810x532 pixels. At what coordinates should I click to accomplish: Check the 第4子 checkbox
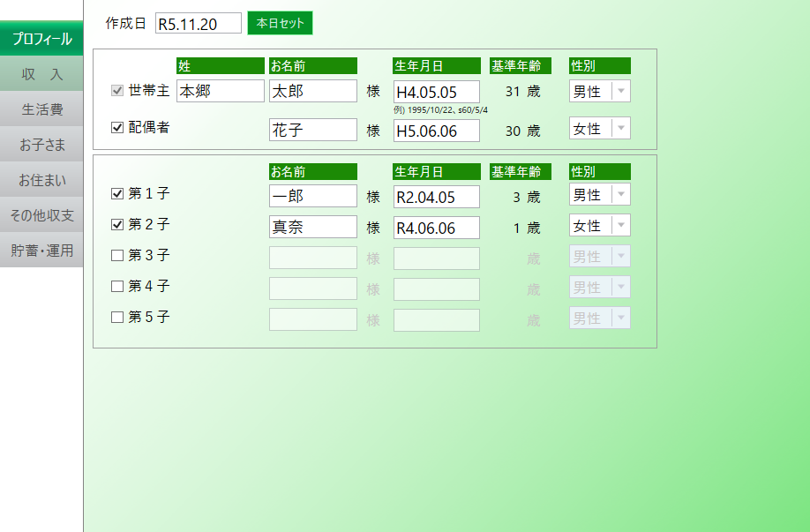pos(117,286)
